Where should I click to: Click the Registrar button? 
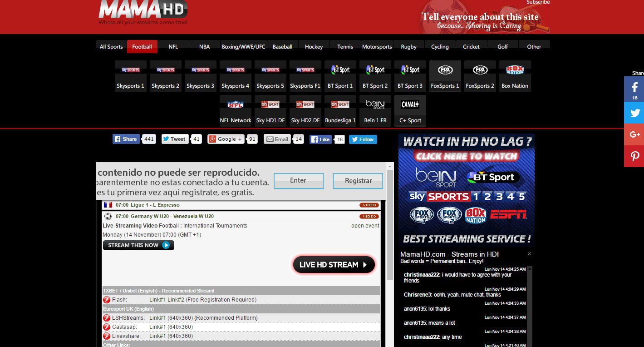click(358, 181)
